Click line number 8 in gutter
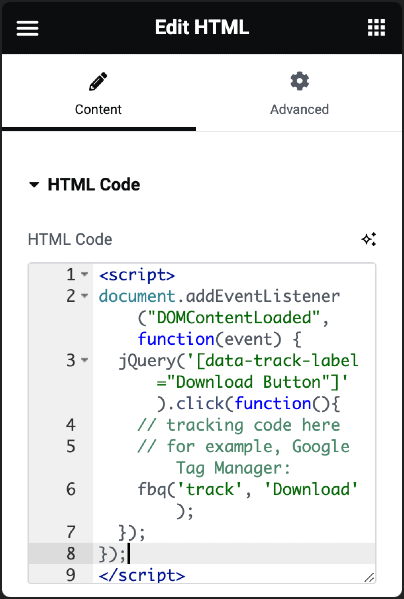 pos(71,554)
